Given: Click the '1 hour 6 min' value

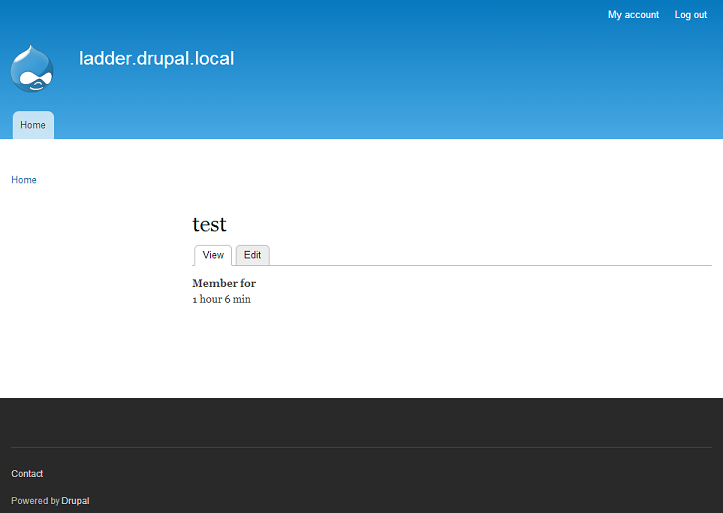Looking at the screenshot, I should click(x=221, y=299).
